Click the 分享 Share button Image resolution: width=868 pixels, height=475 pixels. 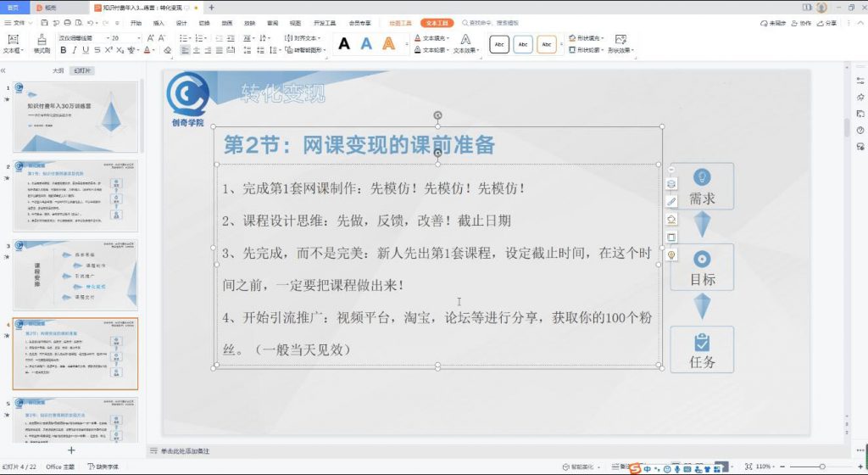(826, 23)
